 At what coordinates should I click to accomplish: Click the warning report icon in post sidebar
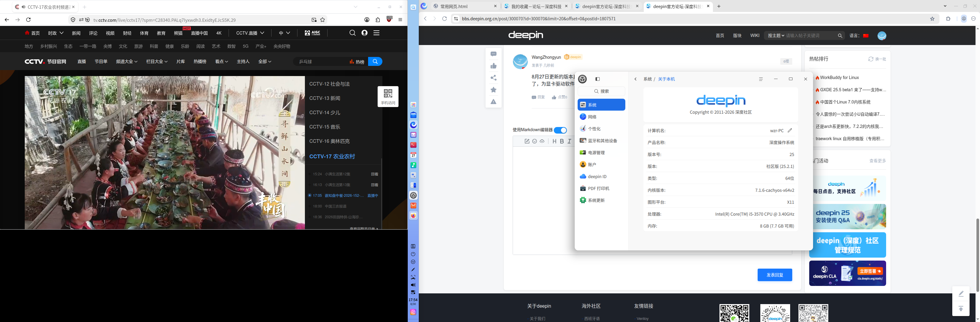coord(493,102)
